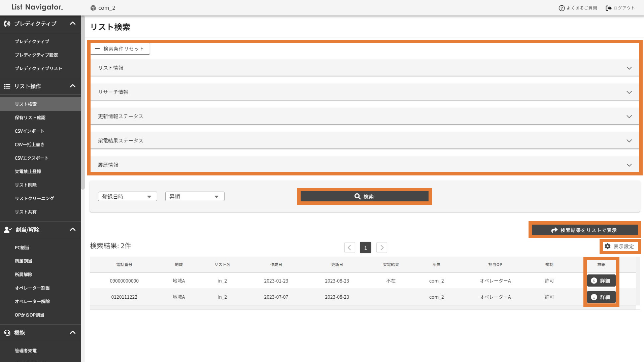
Task: Collapse the プレディクティブ sidebar group
Action: coord(72,24)
